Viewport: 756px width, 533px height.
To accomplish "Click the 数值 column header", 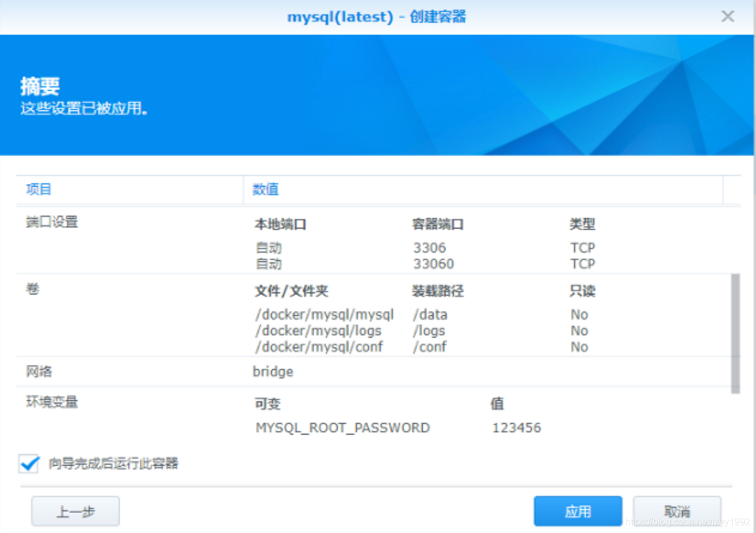I will tap(265, 189).
